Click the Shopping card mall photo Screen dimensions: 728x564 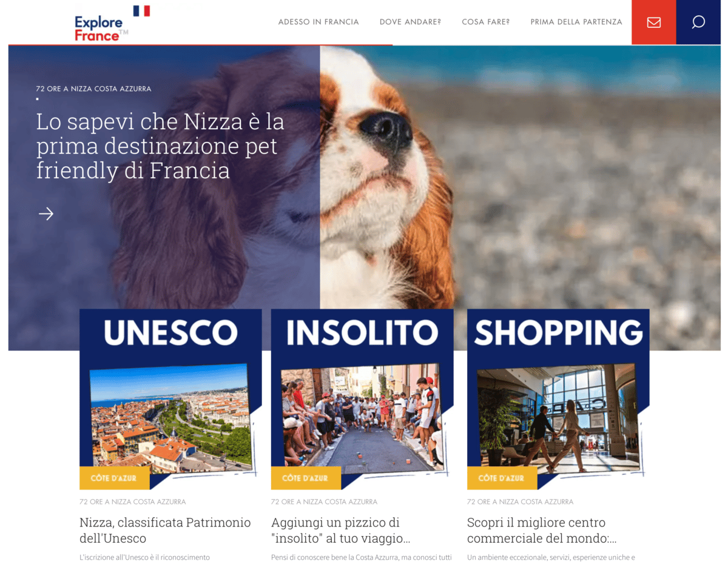click(x=558, y=418)
